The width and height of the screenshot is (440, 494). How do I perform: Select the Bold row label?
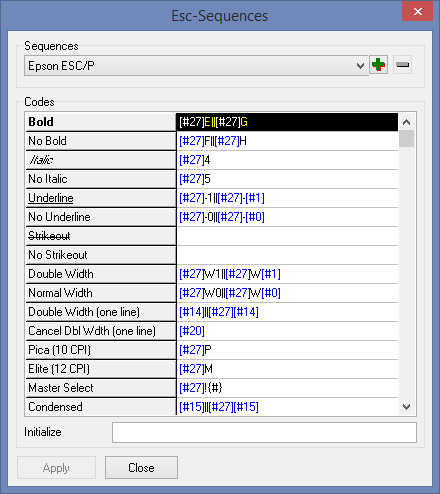click(101, 122)
